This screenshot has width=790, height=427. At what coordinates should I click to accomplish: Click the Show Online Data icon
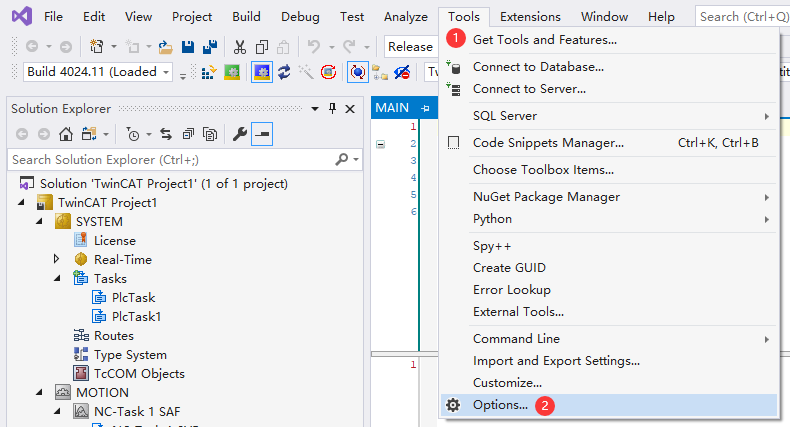(x=358, y=73)
